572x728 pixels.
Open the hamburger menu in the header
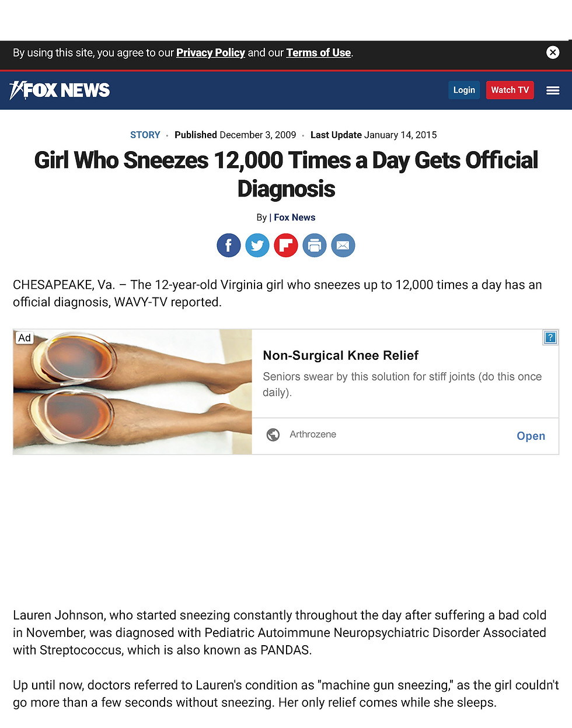pyautogui.click(x=553, y=90)
